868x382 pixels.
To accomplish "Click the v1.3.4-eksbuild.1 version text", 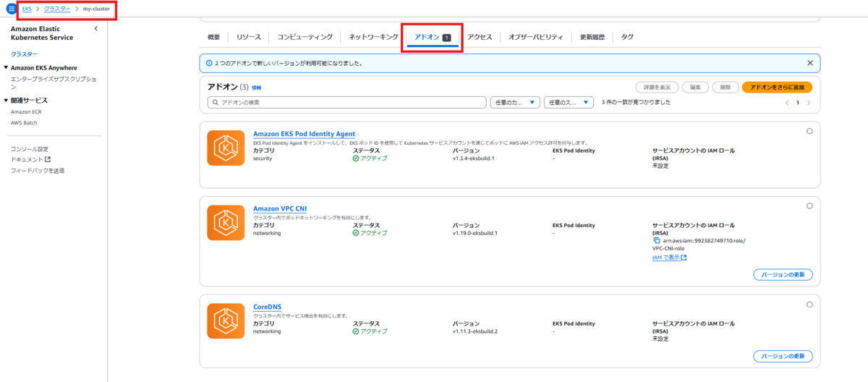I will coord(474,158).
